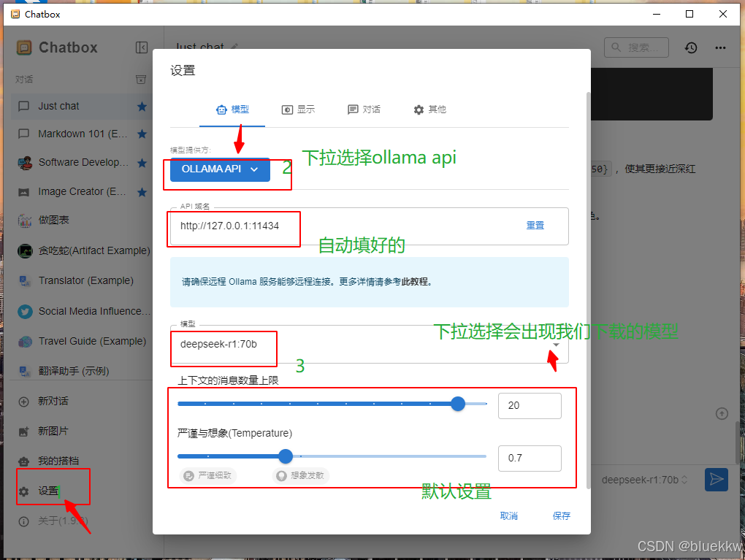Viewport: 745px width, 560px height.
Task: Open Social Media Influencer Twitter icon
Action: pyautogui.click(x=25, y=312)
